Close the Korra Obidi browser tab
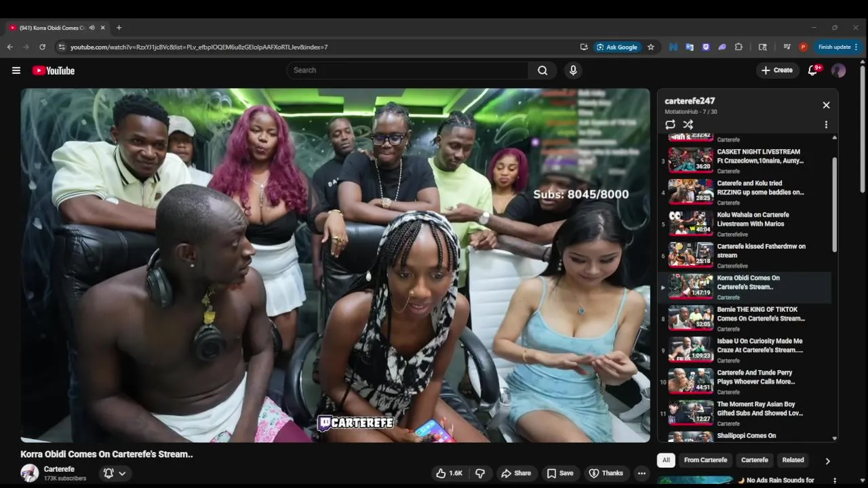 tap(102, 28)
